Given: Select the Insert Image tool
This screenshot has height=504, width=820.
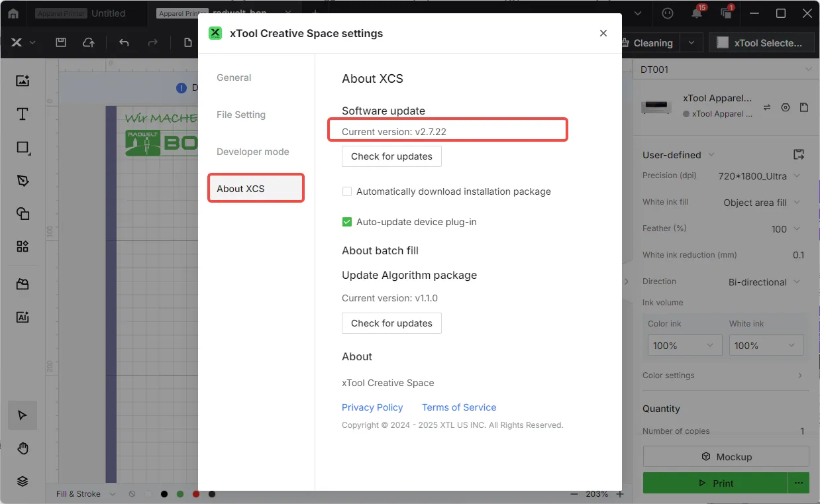Looking at the screenshot, I should click(23, 81).
